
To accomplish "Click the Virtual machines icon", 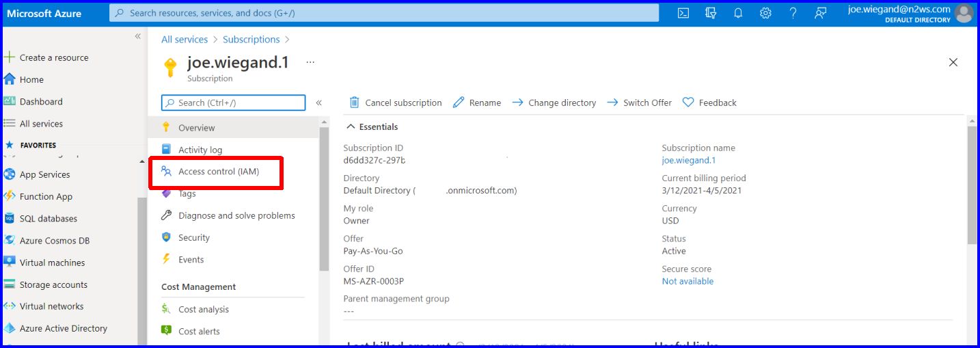I will click(x=10, y=263).
